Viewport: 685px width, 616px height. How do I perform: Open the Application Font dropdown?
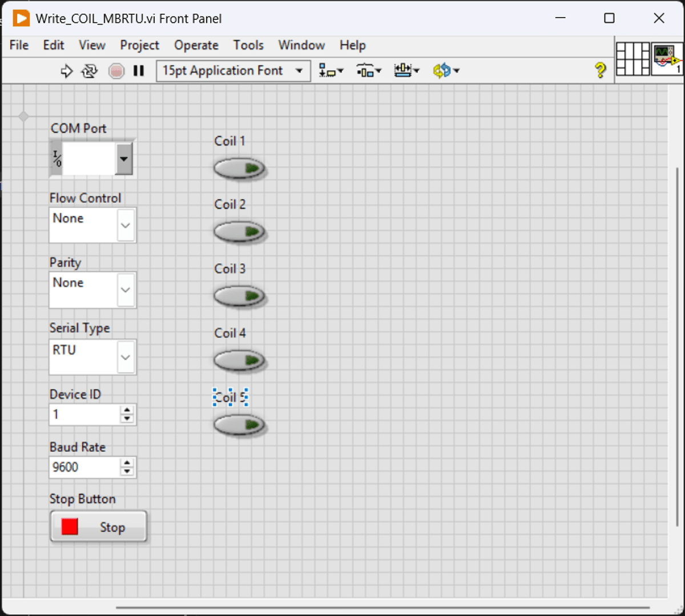pos(233,71)
